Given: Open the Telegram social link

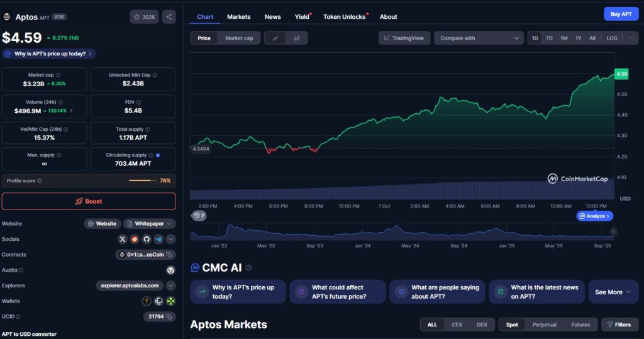Looking at the screenshot, I should [x=158, y=239].
